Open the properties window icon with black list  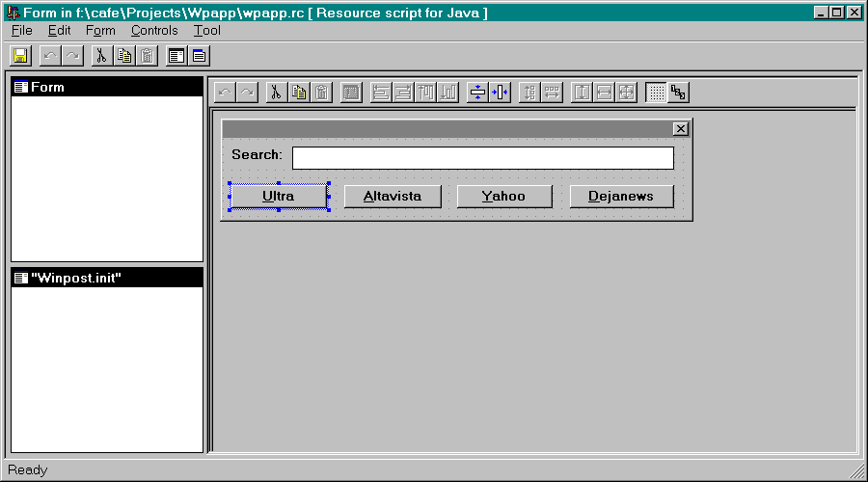pyautogui.click(x=176, y=56)
